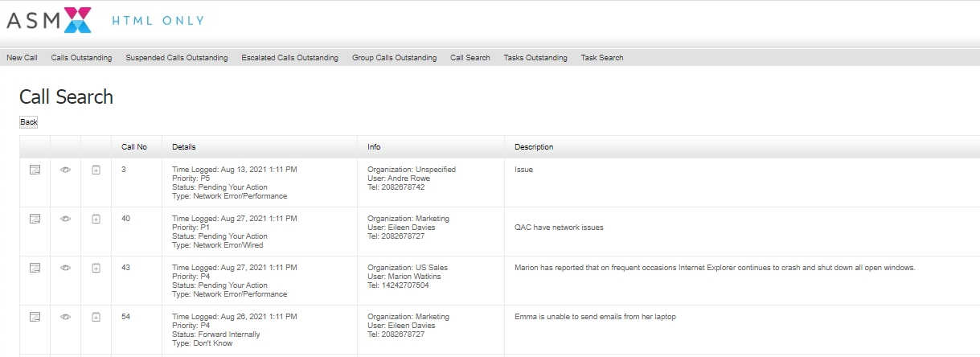The image size is (980, 357).
Task: View call 43 with the eye icon
Action: (66, 268)
